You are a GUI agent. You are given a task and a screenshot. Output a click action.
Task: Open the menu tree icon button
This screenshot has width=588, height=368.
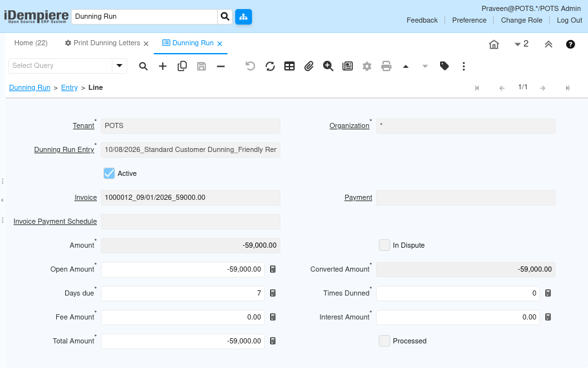pyautogui.click(x=244, y=17)
